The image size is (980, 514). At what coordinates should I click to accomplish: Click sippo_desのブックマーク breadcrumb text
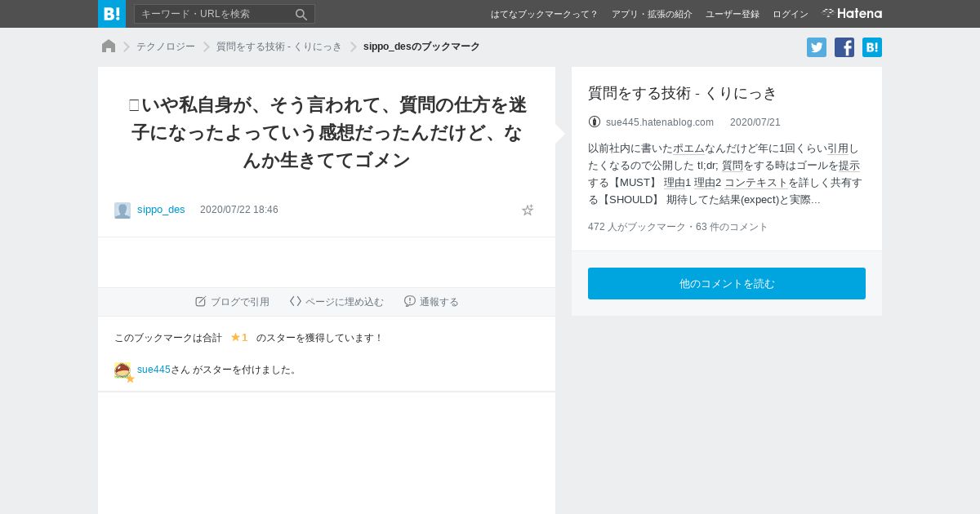(x=421, y=47)
